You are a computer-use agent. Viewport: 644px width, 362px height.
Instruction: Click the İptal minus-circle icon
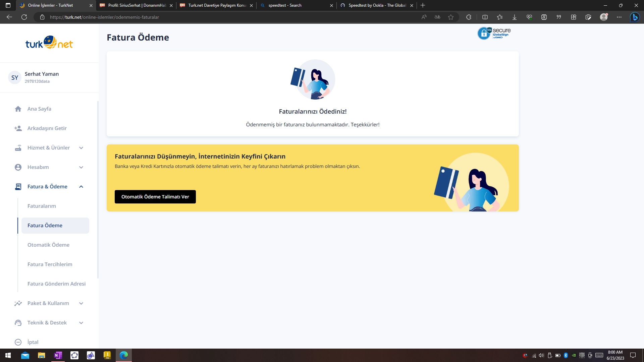pyautogui.click(x=18, y=342)
